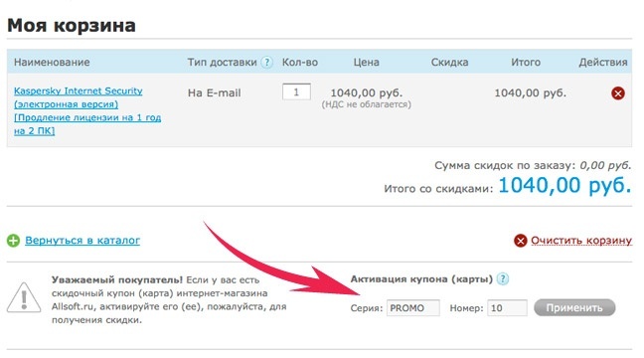Open Kaspersky Internet Security product link
This screenshot has width=644, height=358.
coord(87,110)
